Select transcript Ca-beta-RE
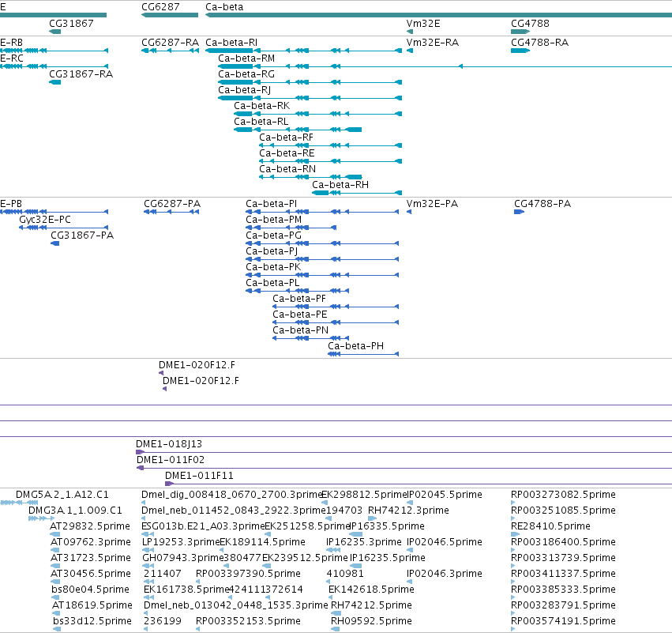The width and height of the screenshot is (672, 633). pos(287,153)
